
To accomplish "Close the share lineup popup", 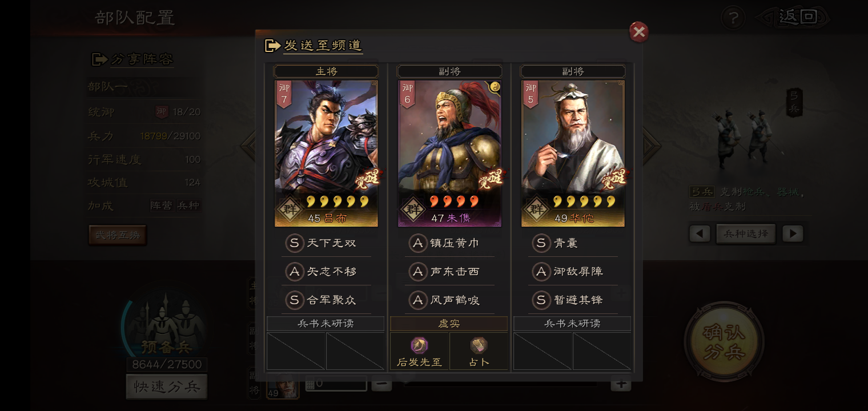I will [x=638, y=32].
